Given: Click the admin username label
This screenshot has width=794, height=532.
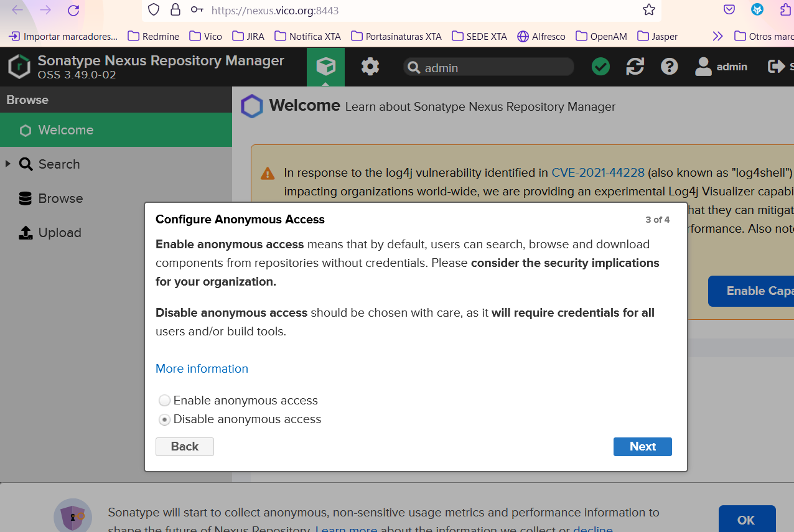Looking at the screenshot, I should coord(732,67).
